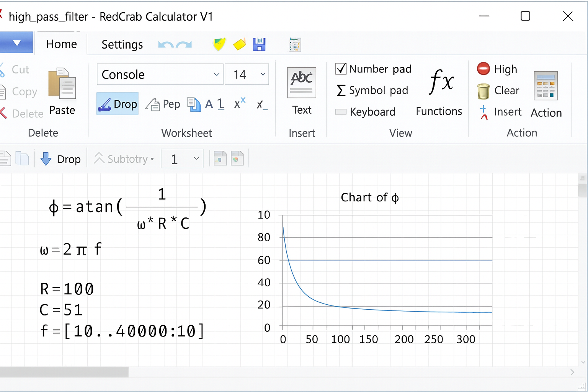Clear the worksheet using trash can icon
The height and width of the screenshot is (392, 588).
[483, 91]
